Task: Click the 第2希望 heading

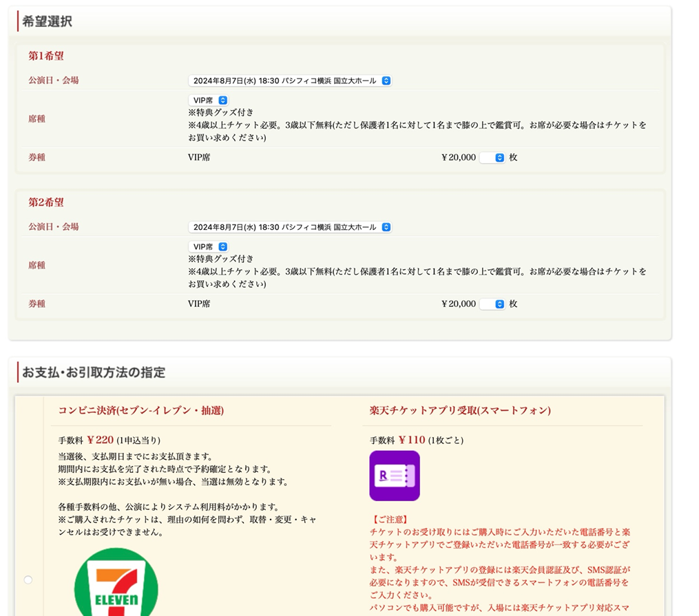Action: coord(46,202)
